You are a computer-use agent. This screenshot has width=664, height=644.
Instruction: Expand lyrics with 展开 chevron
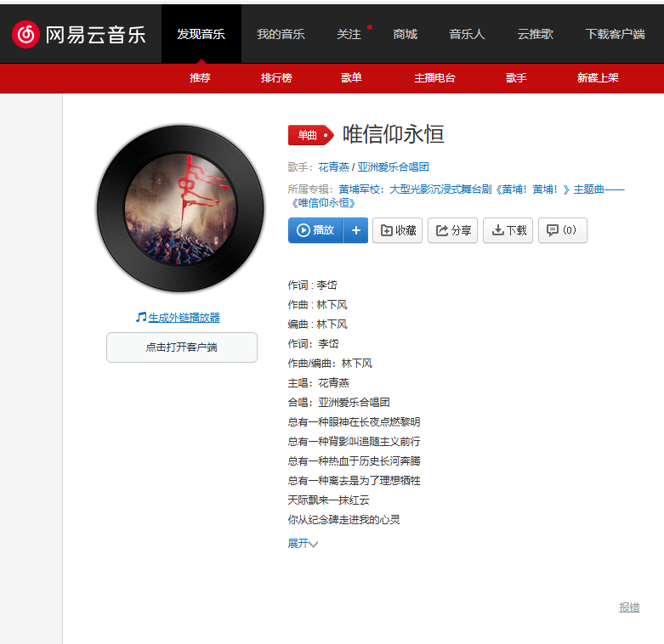coord(303,544)
